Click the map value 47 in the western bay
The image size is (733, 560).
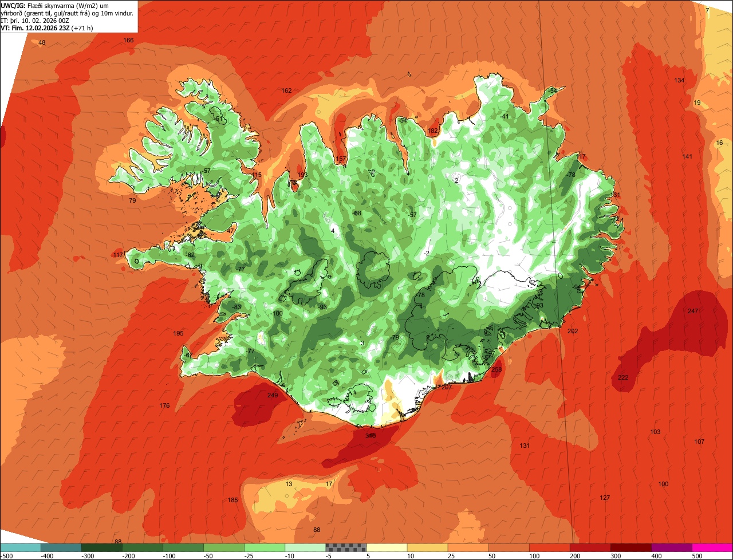pyautogui.click(x=230, y=231)
